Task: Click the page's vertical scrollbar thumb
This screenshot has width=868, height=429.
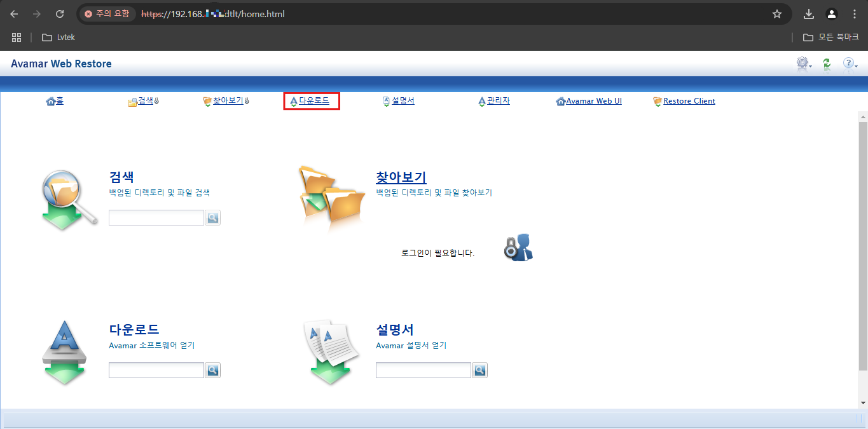Action: tap(863, 246)
